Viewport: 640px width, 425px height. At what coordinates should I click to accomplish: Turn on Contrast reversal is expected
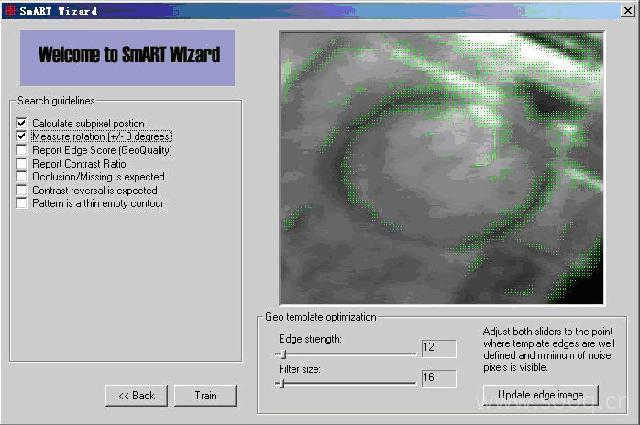[22, 190]
